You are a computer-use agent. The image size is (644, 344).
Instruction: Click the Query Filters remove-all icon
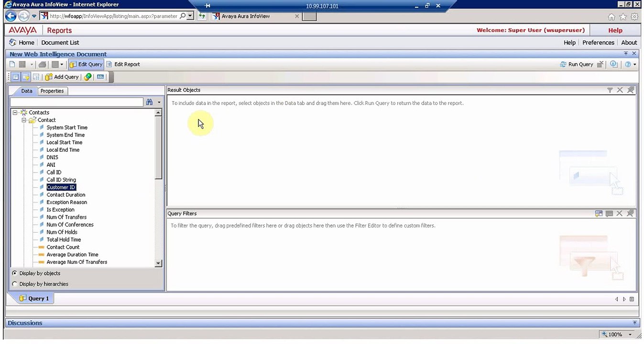coord(630,214)
